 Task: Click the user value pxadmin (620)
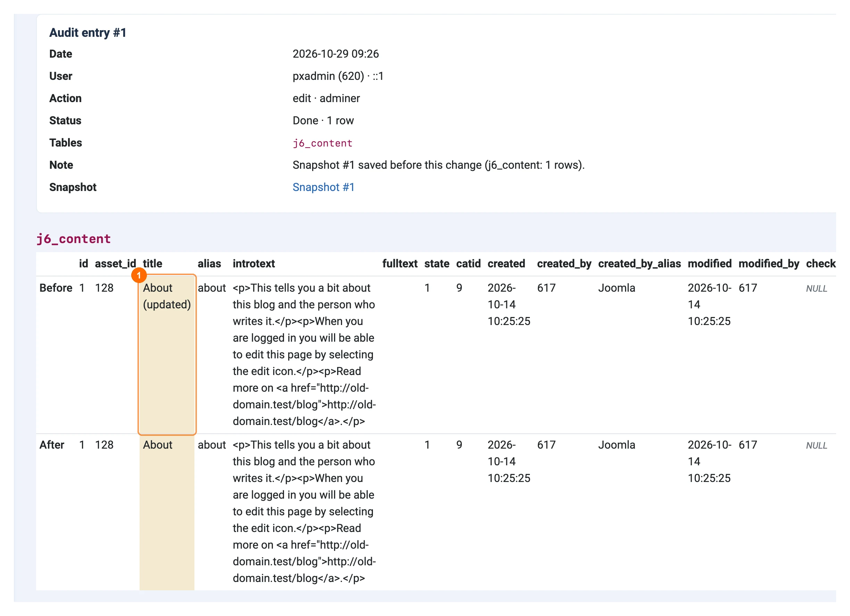point(328,76)
